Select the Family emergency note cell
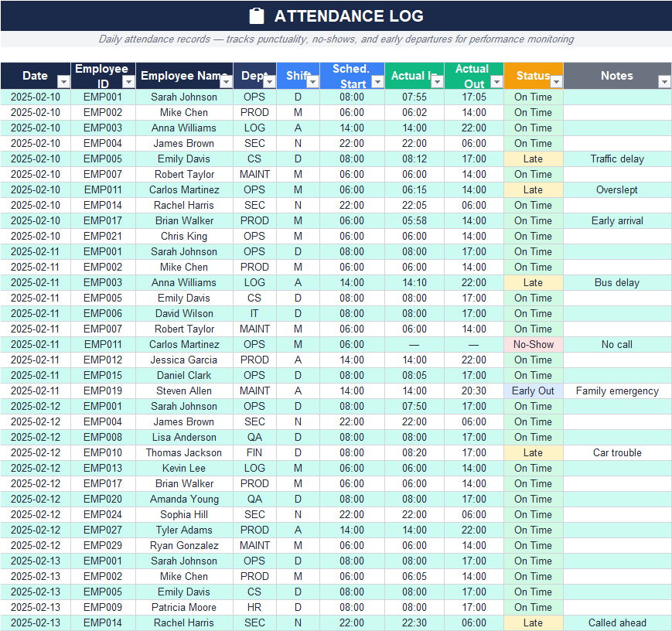Image resolution: width=672 pixels, height=631 pixels. [x=617, y=391]
